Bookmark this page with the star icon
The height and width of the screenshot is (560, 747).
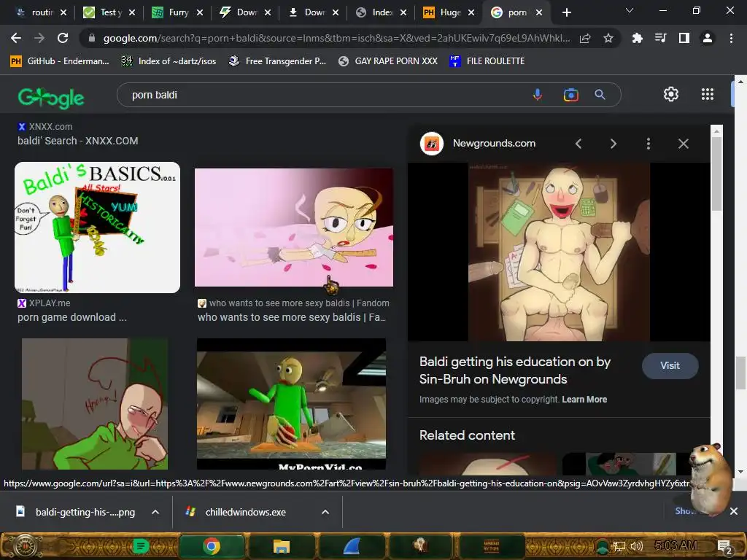pyautogui.click(x=608, y=38)
